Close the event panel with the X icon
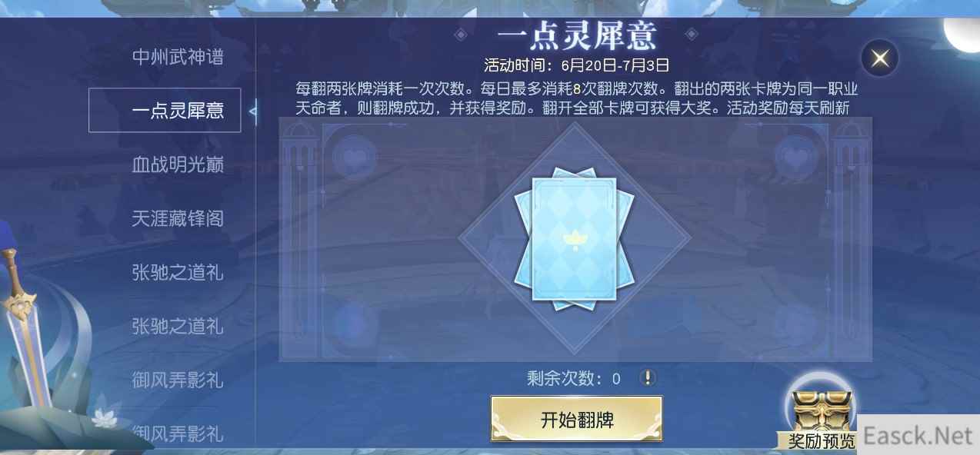This screenshot has width=980, height=455. point(880,58)
